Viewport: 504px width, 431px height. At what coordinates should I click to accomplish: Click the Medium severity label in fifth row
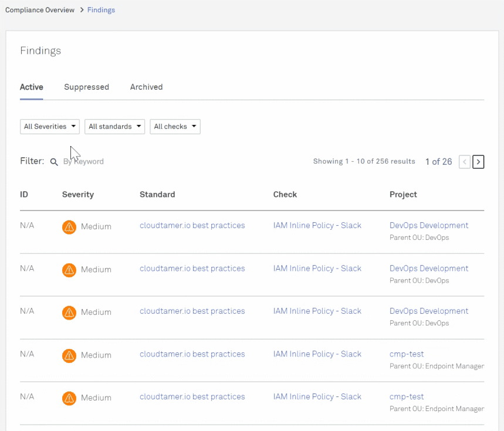pos(96,398)
